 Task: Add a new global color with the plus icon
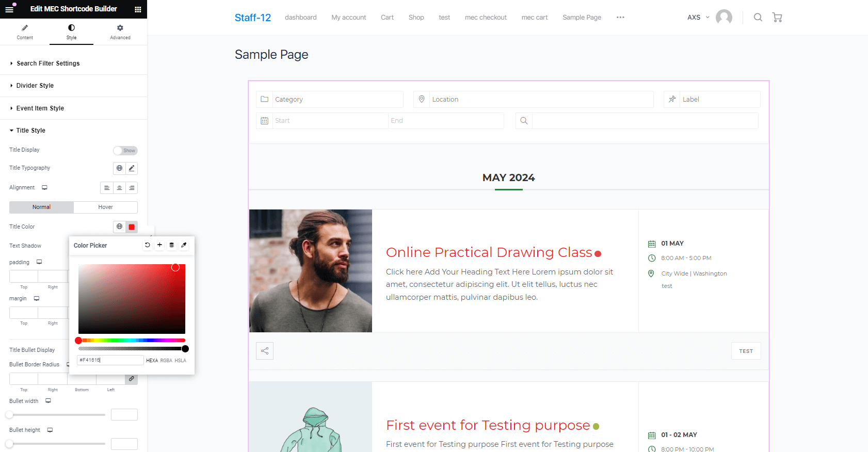click(159, 245)
